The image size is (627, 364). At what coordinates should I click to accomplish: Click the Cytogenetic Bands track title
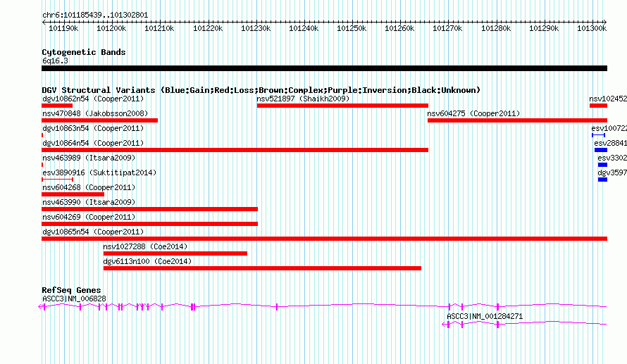coord(84,52)
